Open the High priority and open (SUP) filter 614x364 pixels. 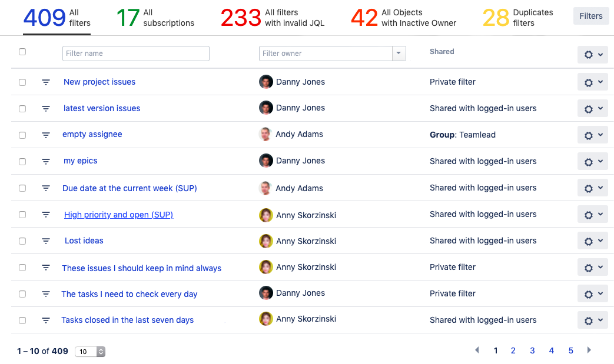click(x=118, y=215)
